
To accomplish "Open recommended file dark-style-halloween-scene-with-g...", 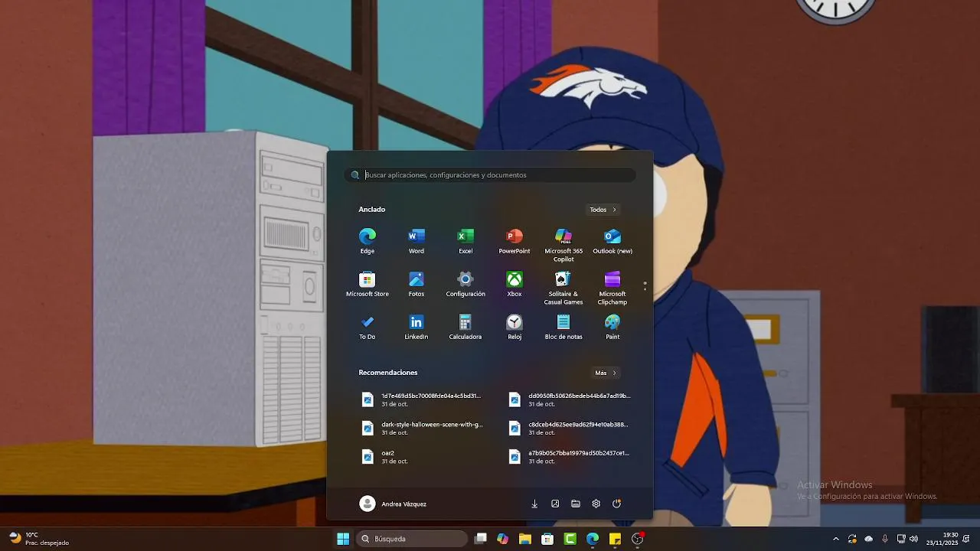I will [421, 428].
